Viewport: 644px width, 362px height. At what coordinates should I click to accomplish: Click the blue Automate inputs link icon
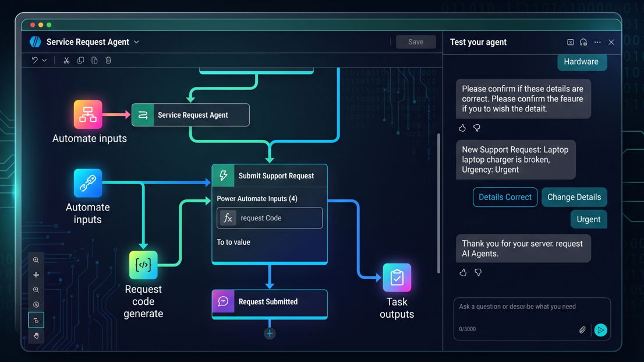click(88, 183)
